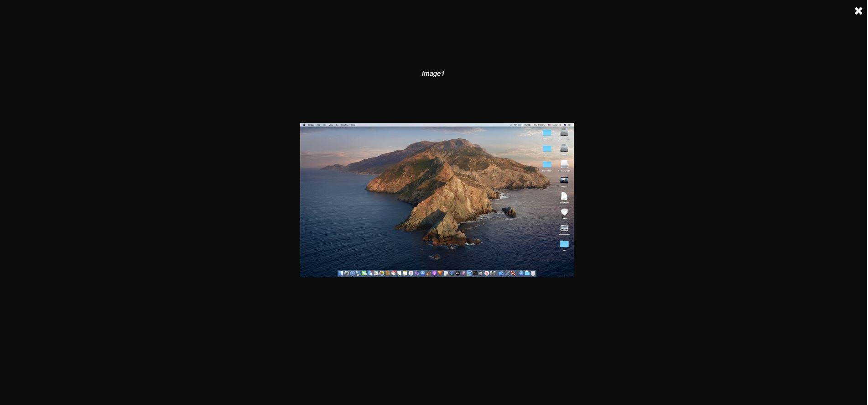The width and height of the screenshot is (868, 405).
Task: Close the image lightbox viewer
Action: pos(858,11)
